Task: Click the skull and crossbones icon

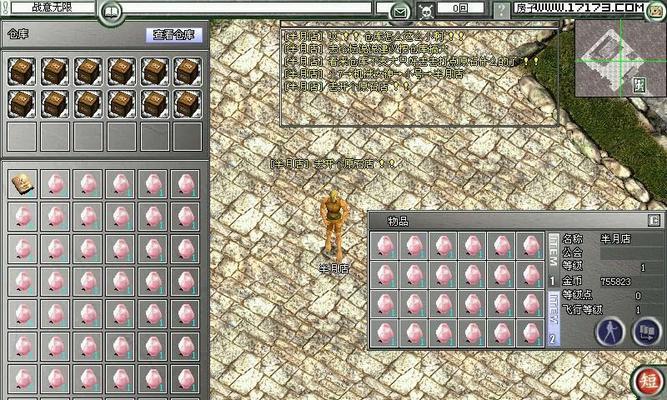Action: (x=425, y=11)
